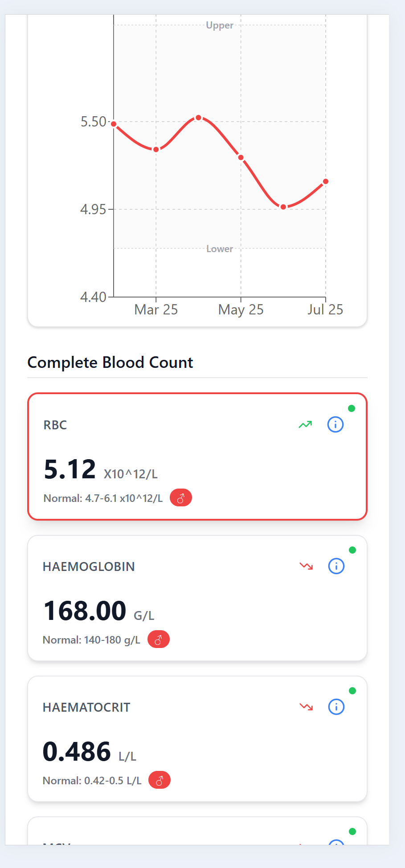Open the Haematocrit info icon
Image resolution: width=405 pixels, height=868 pixels.
point(336,707)
